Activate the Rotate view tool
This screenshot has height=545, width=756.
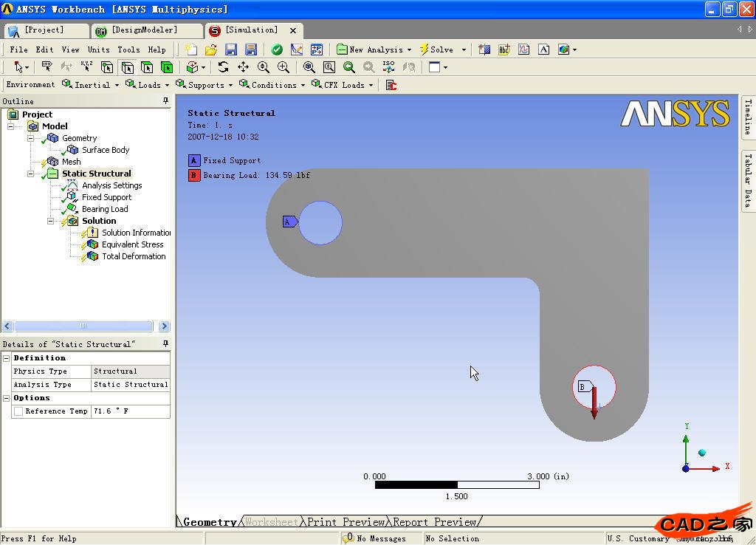(223, 67)
